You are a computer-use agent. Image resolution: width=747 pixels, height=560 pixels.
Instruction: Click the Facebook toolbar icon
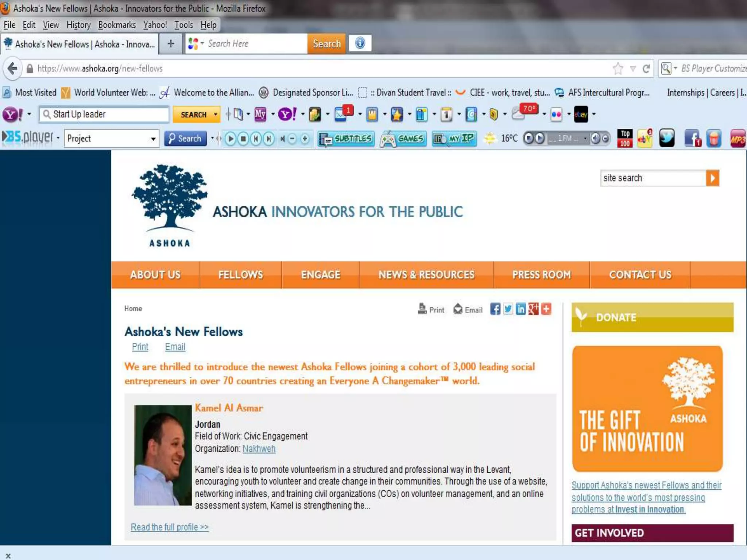691,139
